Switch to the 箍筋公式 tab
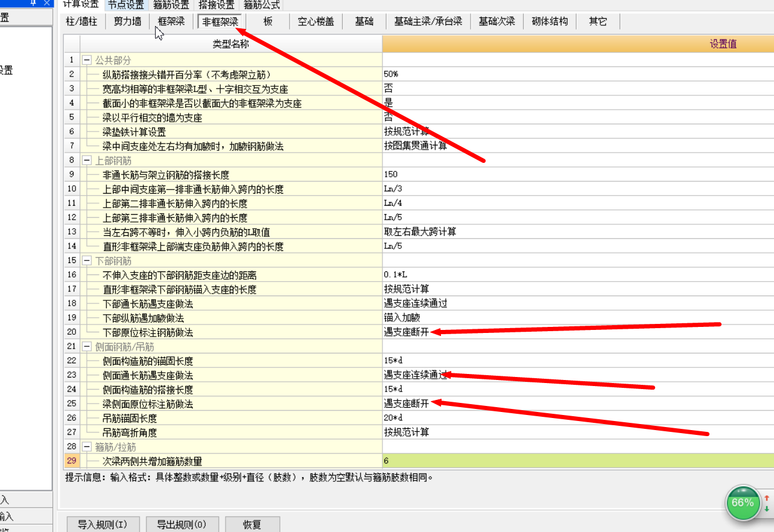774x532 pixels. point(262,5)
